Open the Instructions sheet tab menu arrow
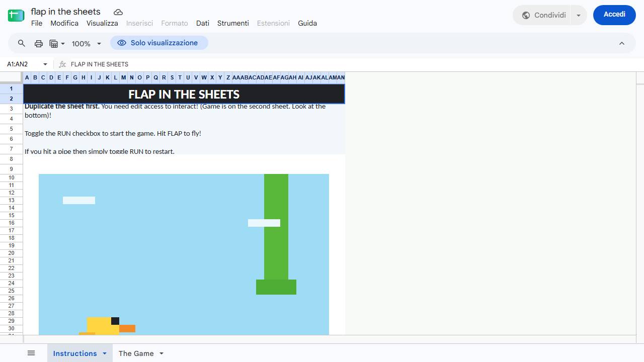This screenshot has height=362, width=644. tap(105, 353)
